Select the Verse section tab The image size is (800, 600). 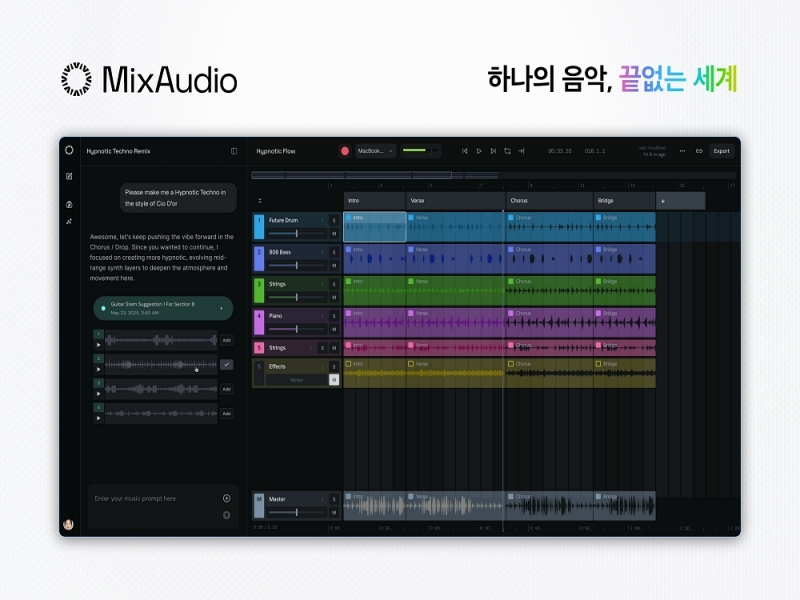coord(455,201)
